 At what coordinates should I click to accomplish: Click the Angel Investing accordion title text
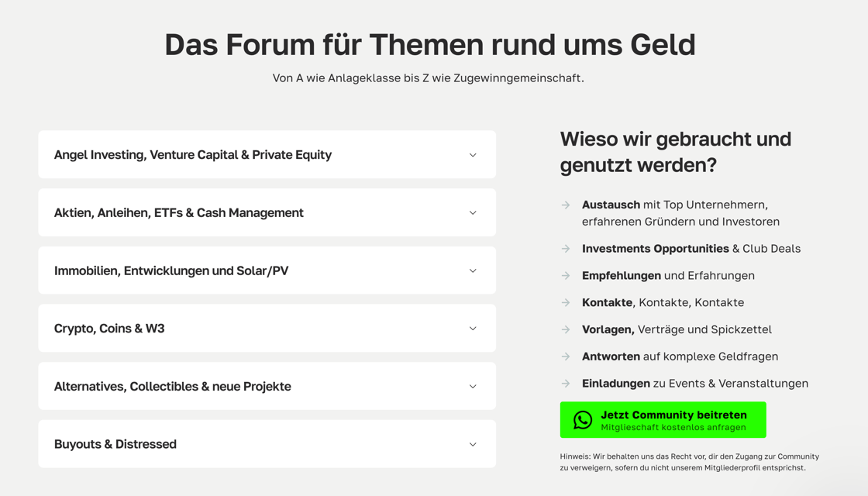[193, 155]
